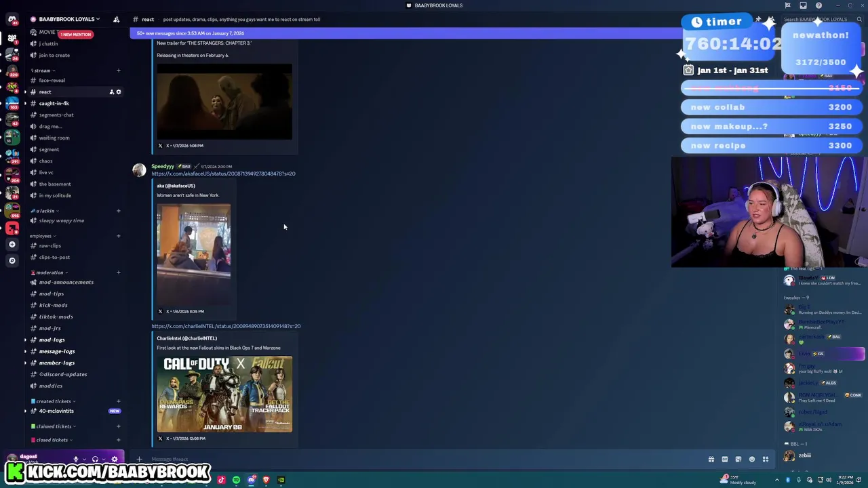The height and width of the screenshot is (488, 868).
Task: Collapse the moderation category
Action: [50, 272]
